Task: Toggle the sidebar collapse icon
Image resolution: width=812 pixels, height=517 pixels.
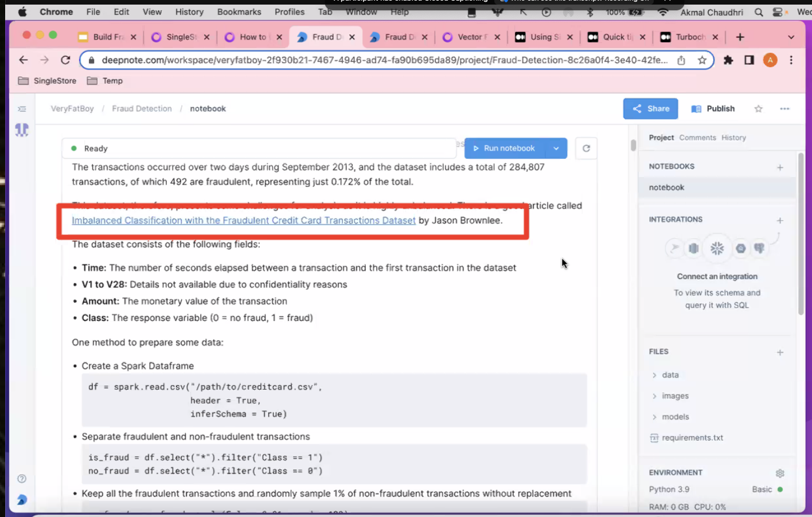Action: (22, 109)
